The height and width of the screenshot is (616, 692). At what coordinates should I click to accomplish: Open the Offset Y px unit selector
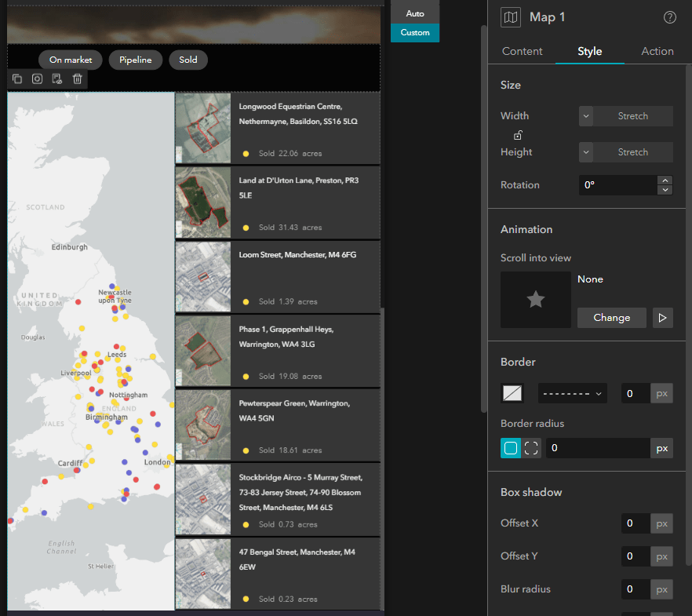point(661,556)
